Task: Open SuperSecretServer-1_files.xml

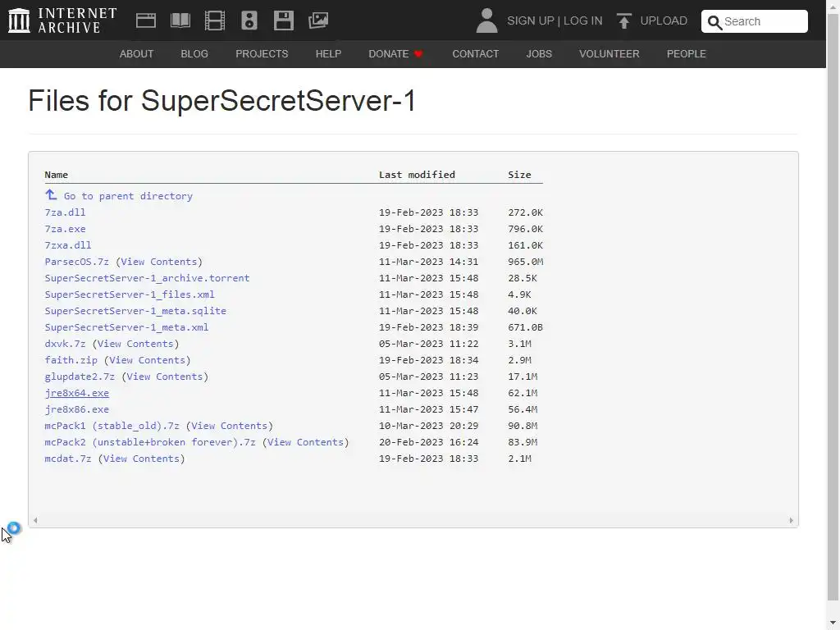Action: (x=130, y=294)
